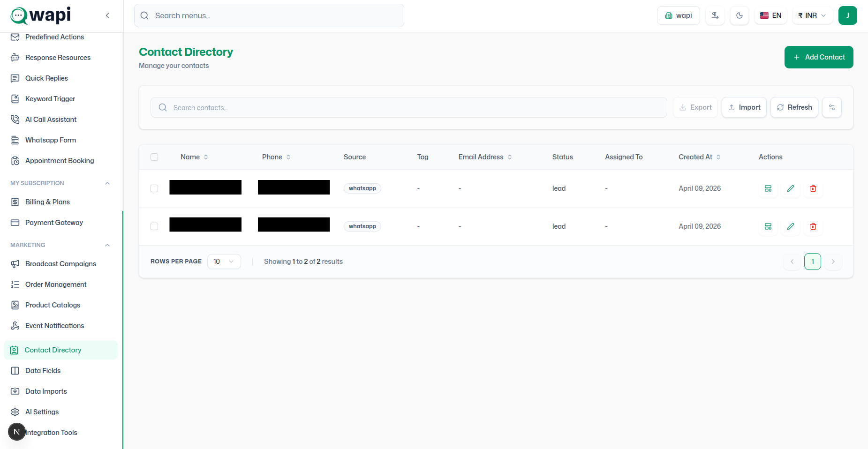
Task: Open the INR currency dropdown
Action: tap(812, 15)
